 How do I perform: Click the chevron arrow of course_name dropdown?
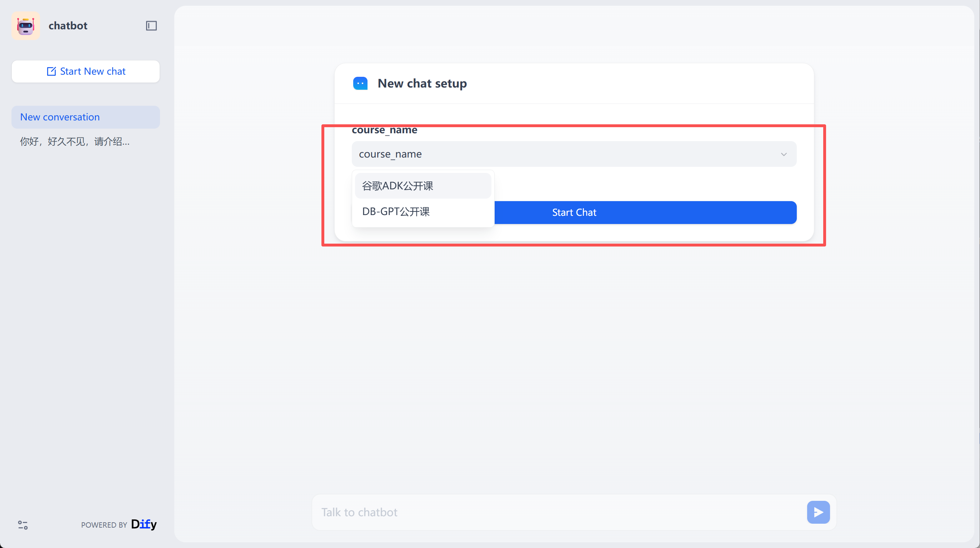tap(784, 154)
